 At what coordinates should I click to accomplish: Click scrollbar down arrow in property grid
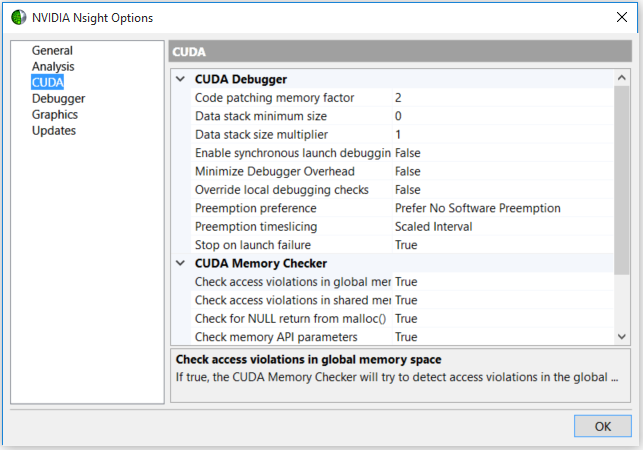click(x=622, y=337)
